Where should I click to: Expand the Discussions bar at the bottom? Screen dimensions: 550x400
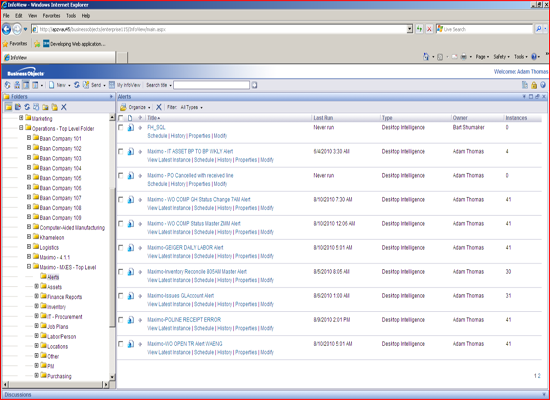coord(275,395)
